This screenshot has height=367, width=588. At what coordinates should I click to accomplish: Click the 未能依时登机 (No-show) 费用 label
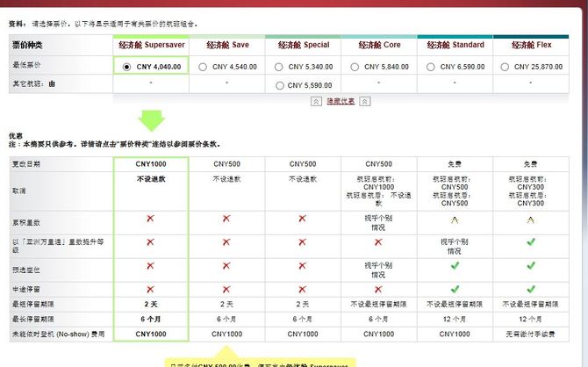point(59,334)
